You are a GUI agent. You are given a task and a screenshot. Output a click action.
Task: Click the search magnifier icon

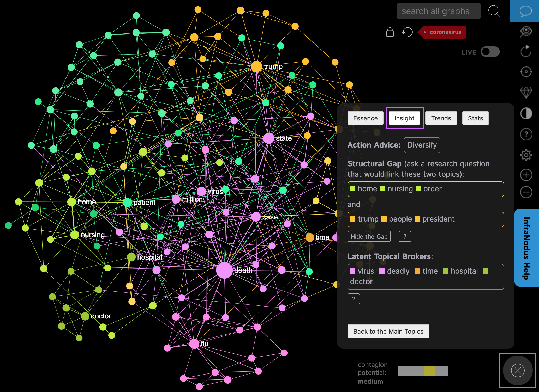click(494, 11)
